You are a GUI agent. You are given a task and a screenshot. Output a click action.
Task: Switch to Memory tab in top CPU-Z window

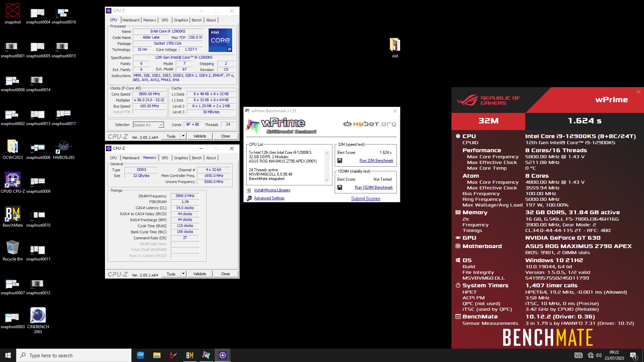(150, 20)
